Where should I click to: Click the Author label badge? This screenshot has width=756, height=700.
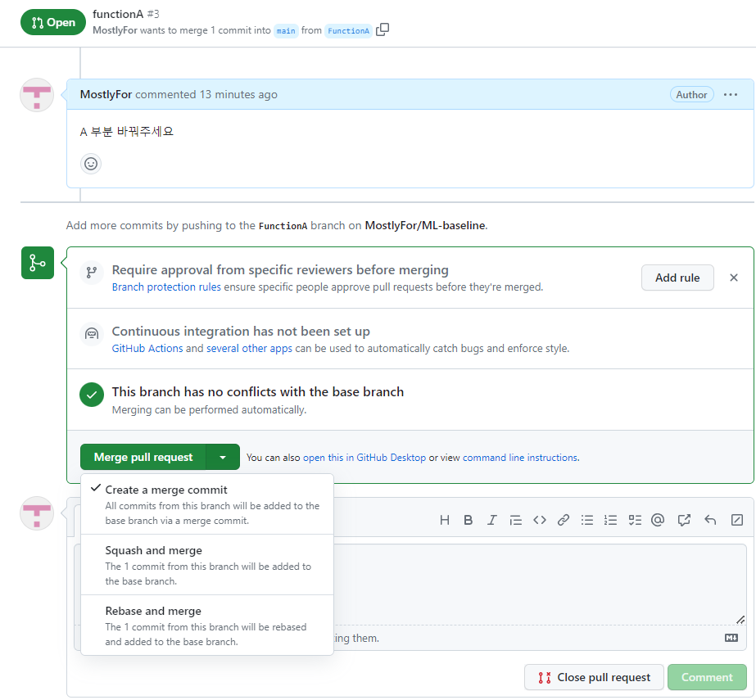[x=691, y=94]
